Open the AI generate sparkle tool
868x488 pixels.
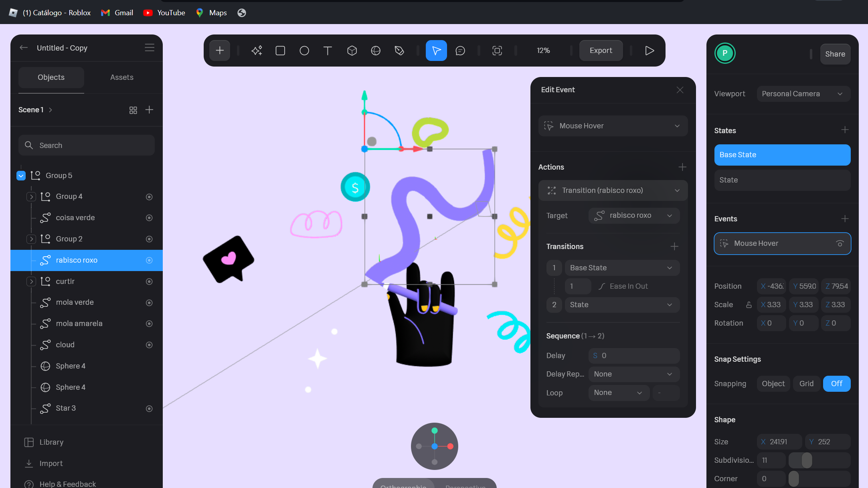click(x=257, y=51)
